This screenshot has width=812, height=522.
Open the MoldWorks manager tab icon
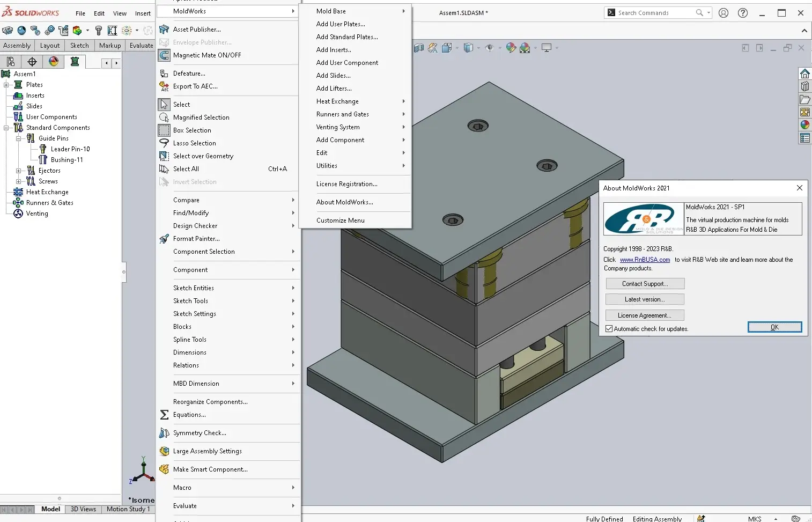click(75, 62)
